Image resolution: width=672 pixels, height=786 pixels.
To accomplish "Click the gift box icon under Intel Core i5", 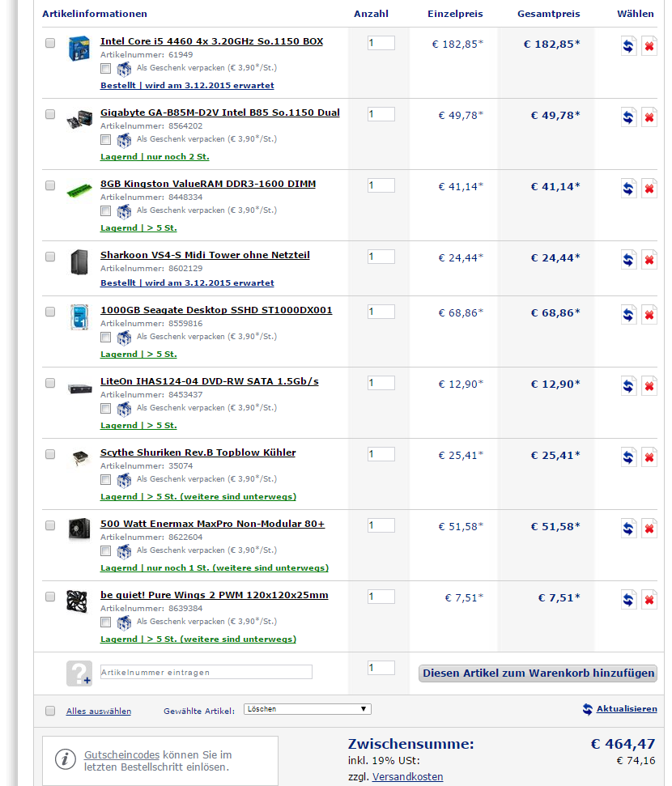I will coord(124,69).
